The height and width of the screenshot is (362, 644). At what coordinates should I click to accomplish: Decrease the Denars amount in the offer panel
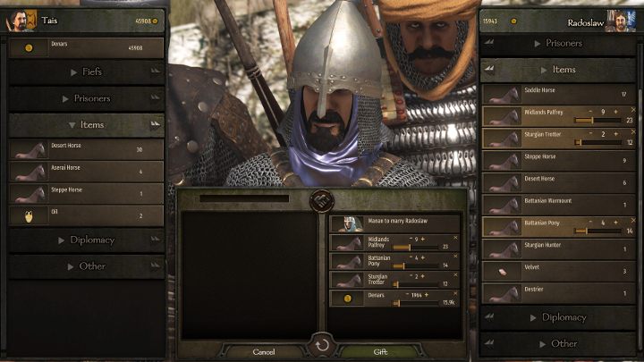(x=407, y=295)
